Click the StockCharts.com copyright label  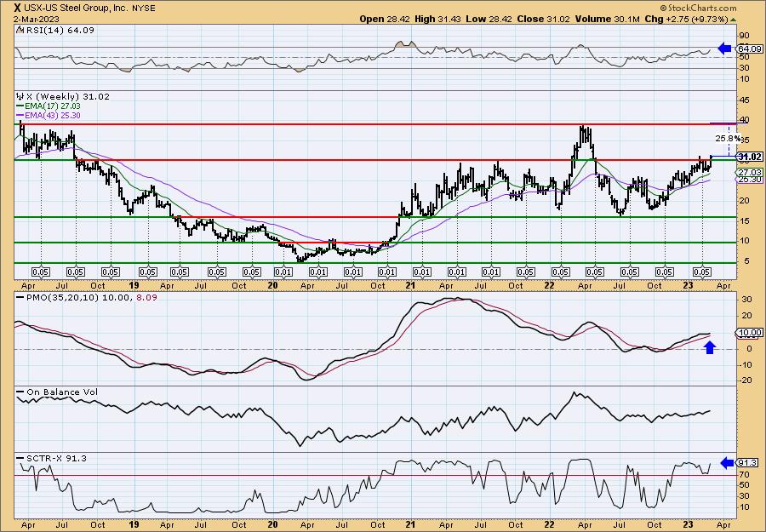tap(698, 8)
